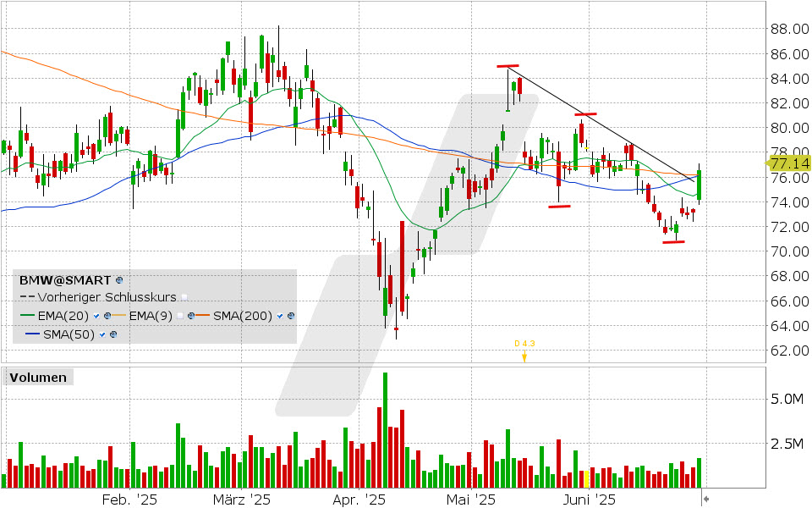Click the EMA(20) legend label

(63, 316)
